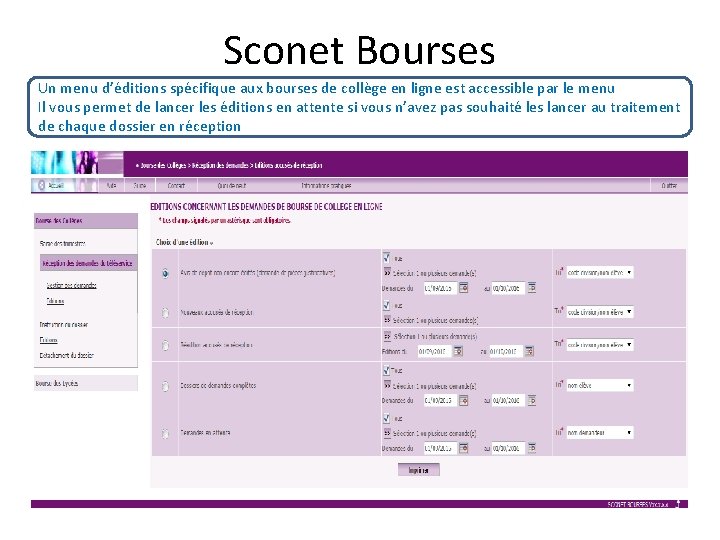The height and width of the screenshot is (540, 720).
Task: Open the calendar for Demandes en attente end date
Action: point(532,448)
